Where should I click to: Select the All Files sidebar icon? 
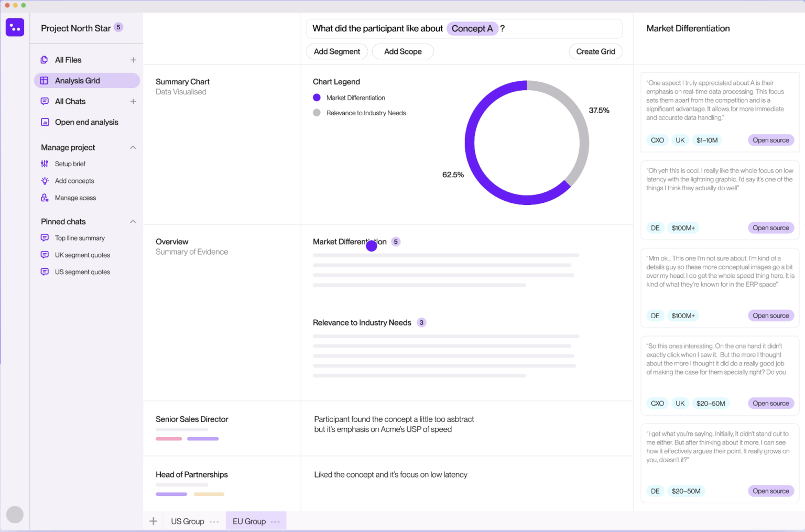point(45,60)
